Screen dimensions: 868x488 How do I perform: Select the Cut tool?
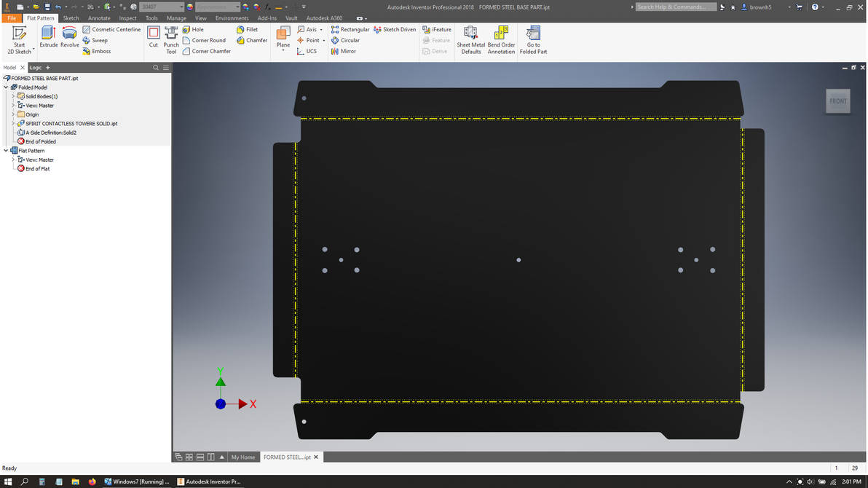click(154, 36)
